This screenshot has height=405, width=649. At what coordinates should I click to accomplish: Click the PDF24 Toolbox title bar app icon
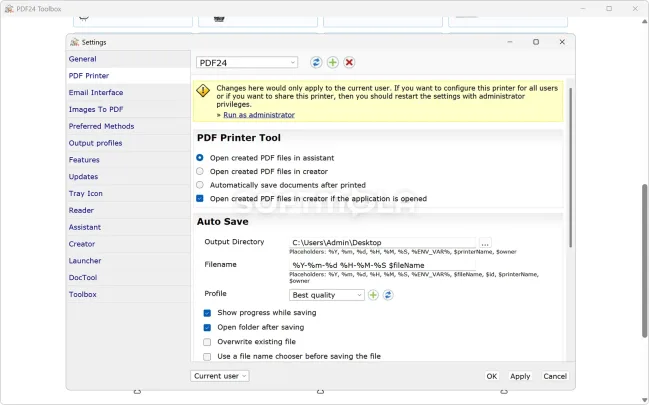tap(9, 9)
